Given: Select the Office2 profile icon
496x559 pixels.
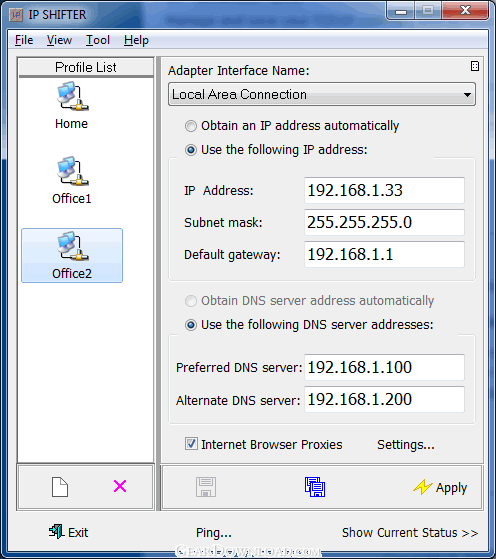Looking at the screenshot, I should 72,246.
